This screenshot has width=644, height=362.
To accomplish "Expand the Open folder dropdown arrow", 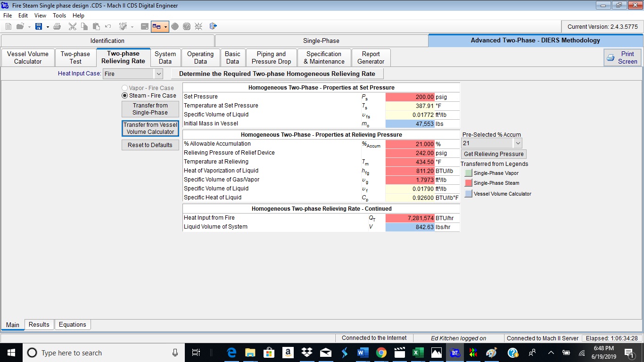I will (x=29, y=26).
